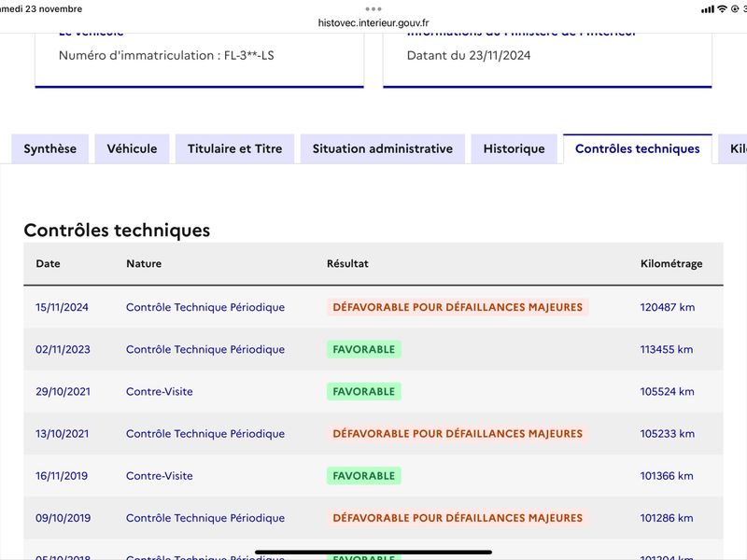Tap the home indicator bar at bottom
747x560 pixels.
click(373, 552)
